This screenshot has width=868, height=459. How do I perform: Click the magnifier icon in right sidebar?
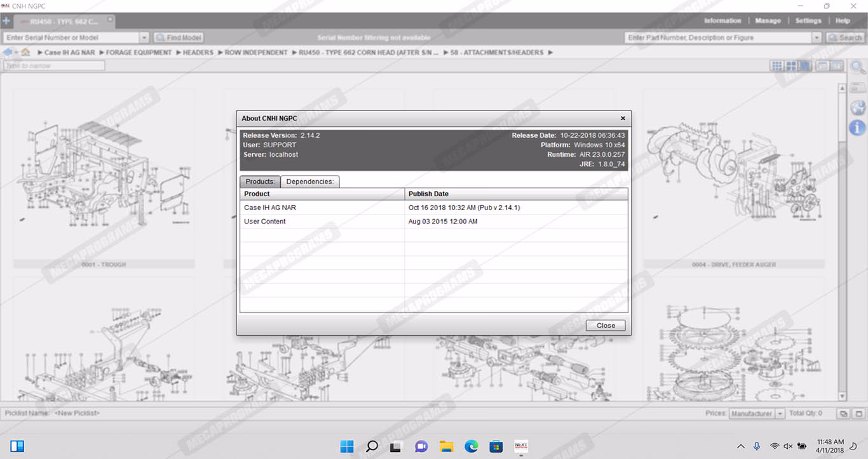(857, 67)
